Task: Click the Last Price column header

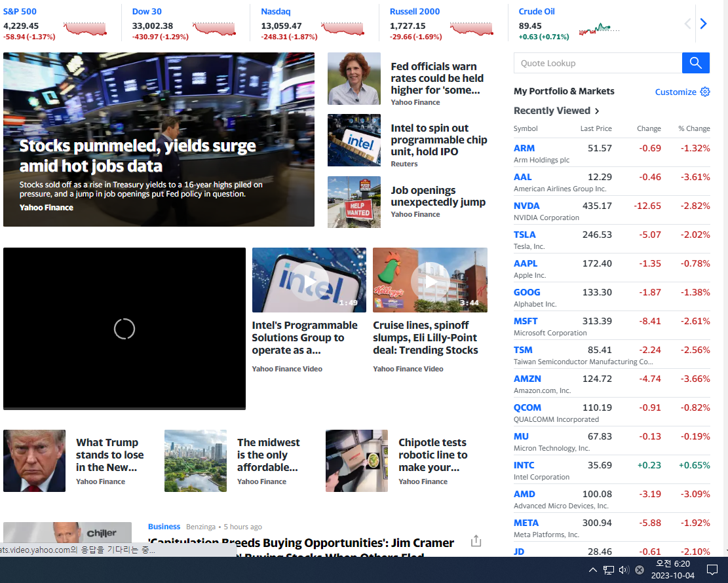Action: pyautogui.click(x=596, y=128)
